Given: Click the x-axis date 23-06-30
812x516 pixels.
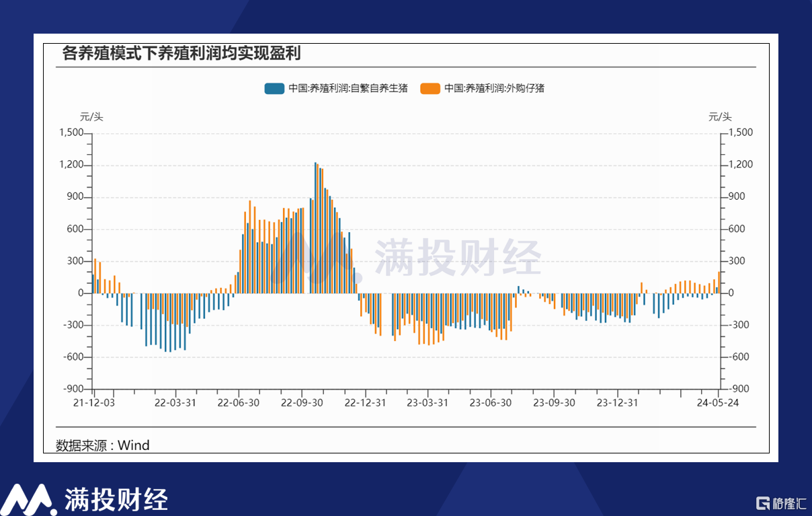Looking at the screenshot, I should (491, 403).
